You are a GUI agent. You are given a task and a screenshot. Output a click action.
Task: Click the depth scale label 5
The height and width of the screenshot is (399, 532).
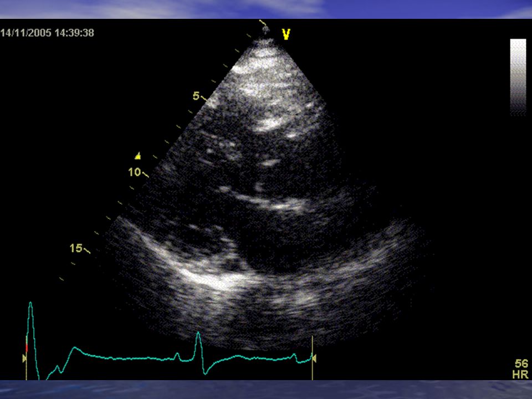pos(196,96)
